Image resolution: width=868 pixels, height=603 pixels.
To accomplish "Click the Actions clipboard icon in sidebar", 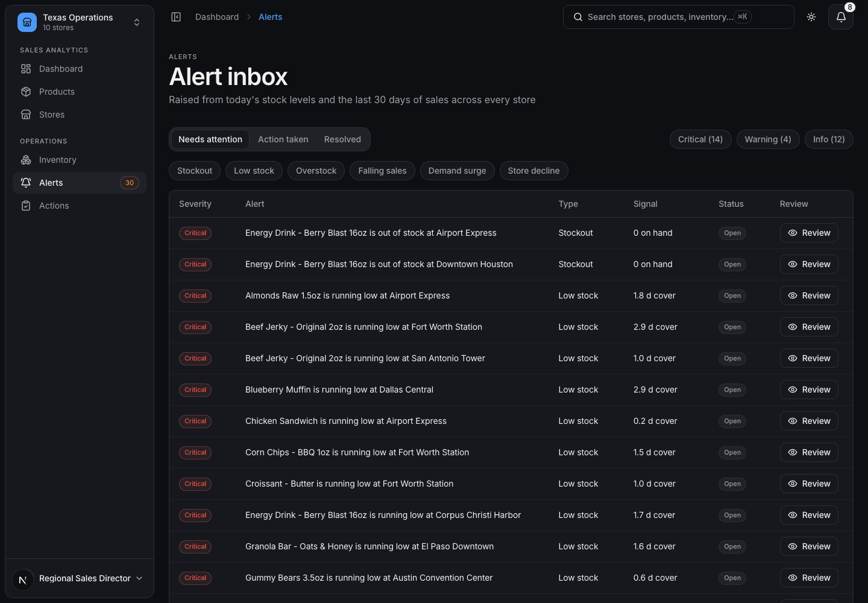I will [26, 206].
